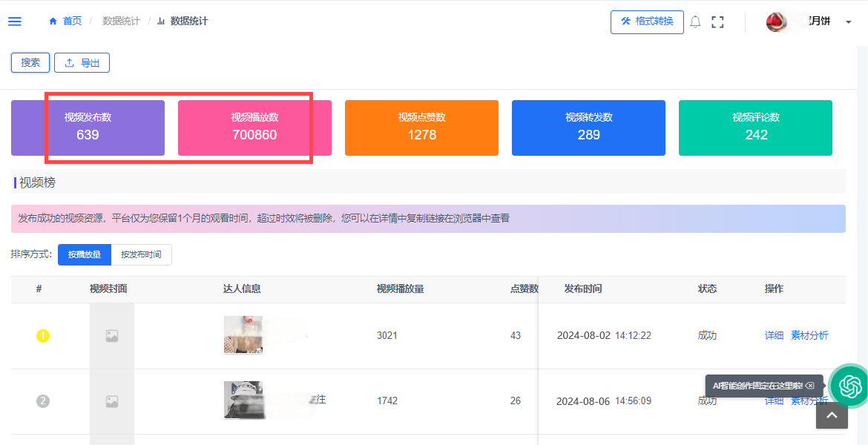Viewport: 868px width, 445px height.
Task: Select the orange 视频点赞数 card
Action: point(421,128)
